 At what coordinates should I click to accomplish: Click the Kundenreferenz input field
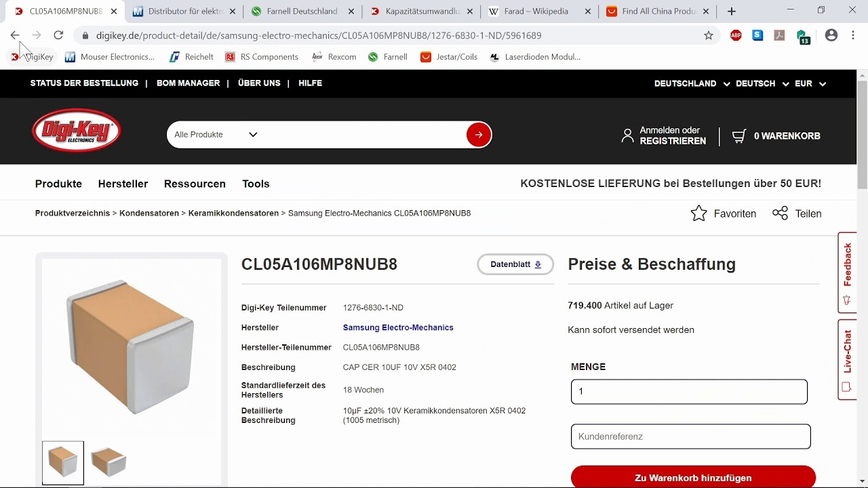click(x=690, y=436)
